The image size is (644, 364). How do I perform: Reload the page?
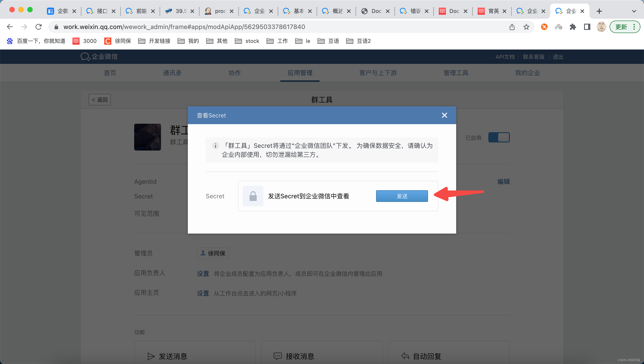38,27
